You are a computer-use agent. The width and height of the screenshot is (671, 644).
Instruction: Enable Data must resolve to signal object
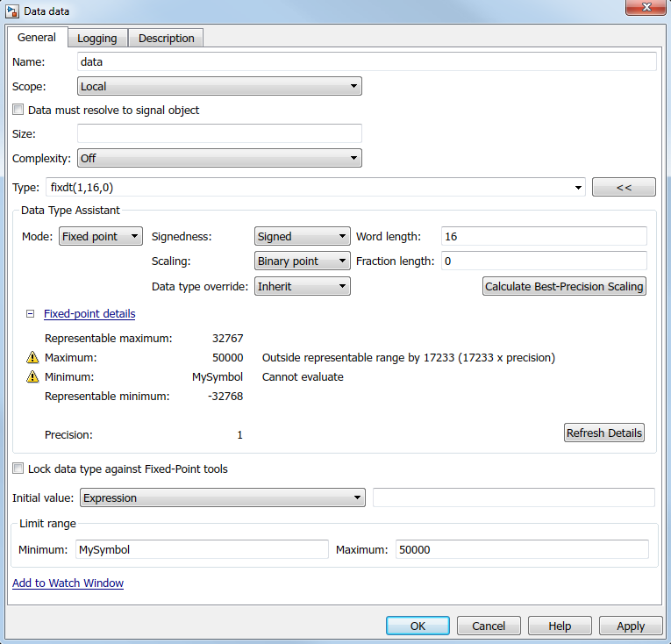pyautogui.click(x=18, y=110)
